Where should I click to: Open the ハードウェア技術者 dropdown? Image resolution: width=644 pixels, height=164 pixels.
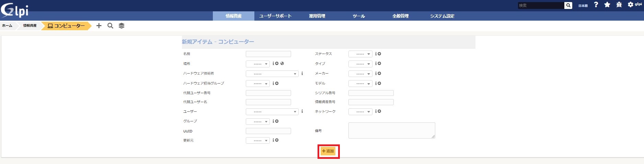pyautogui.click(x=272, y=74)
